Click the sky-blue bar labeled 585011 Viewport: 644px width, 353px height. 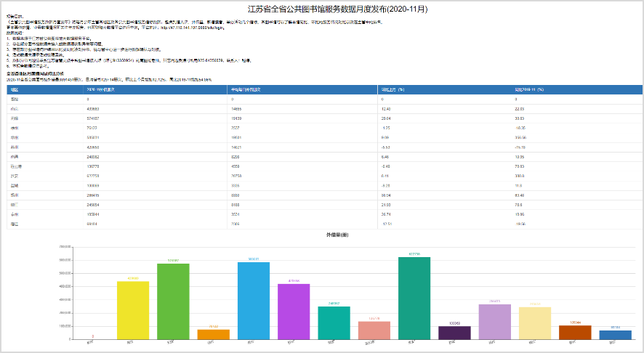[254, 300]
